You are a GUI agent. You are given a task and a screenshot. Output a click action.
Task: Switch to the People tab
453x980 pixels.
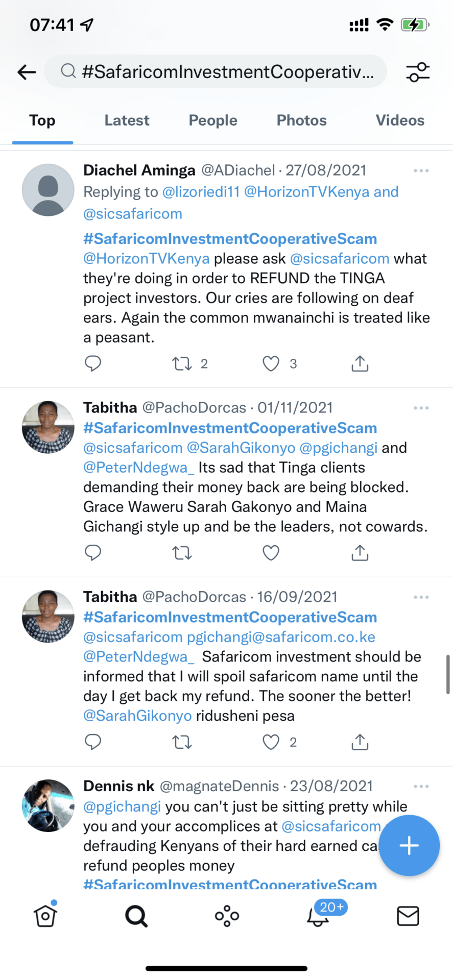[213, 120]
